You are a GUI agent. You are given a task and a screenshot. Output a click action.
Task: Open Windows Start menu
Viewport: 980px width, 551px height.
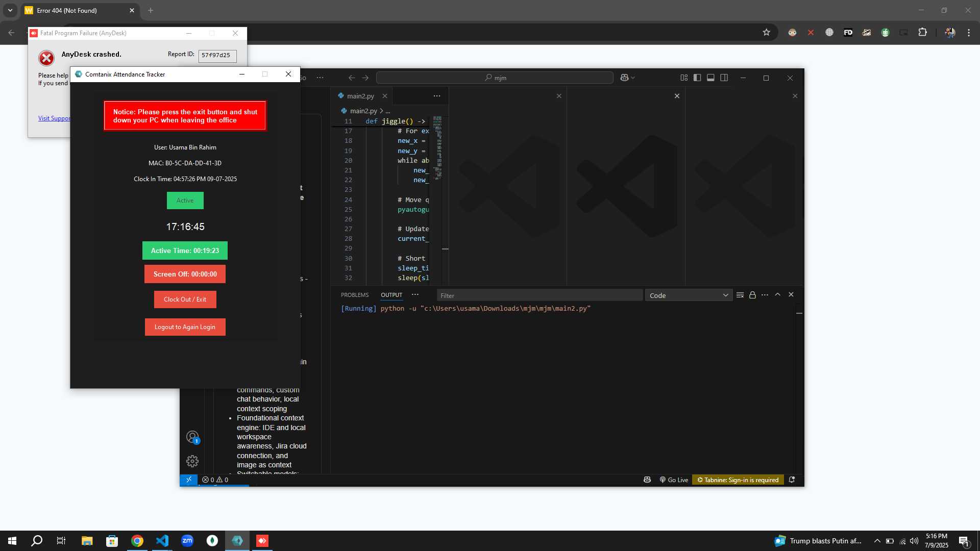(x=12, y=541)
